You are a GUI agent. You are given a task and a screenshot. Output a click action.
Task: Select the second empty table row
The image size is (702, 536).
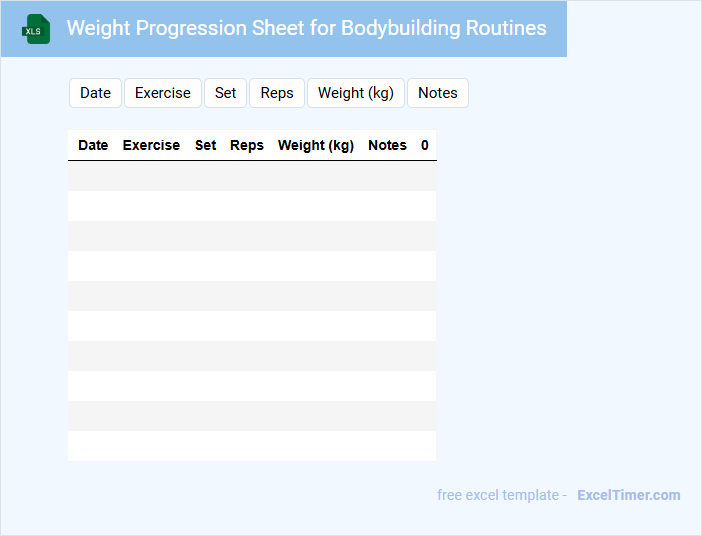coord(252,206)
